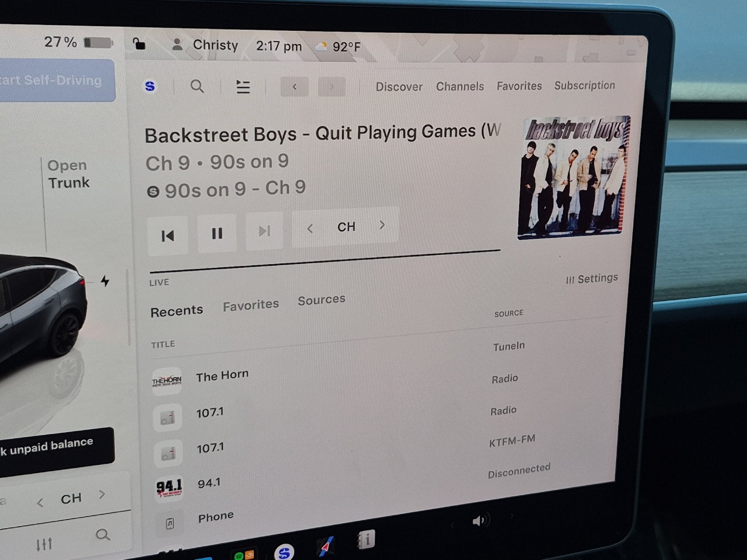This screenshot has width=747, height=560.
Task: Go back with the toolbar back arrow
Action: [x=294, y=86]
